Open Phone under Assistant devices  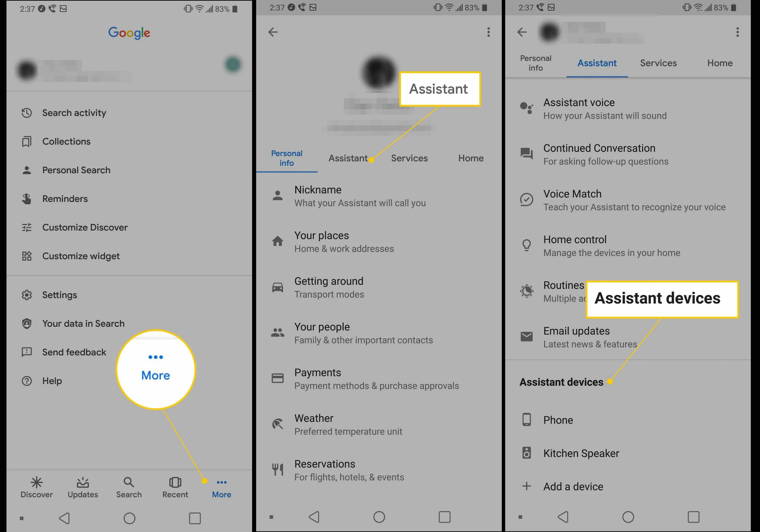pyautogui.click(x=558, y=420)
